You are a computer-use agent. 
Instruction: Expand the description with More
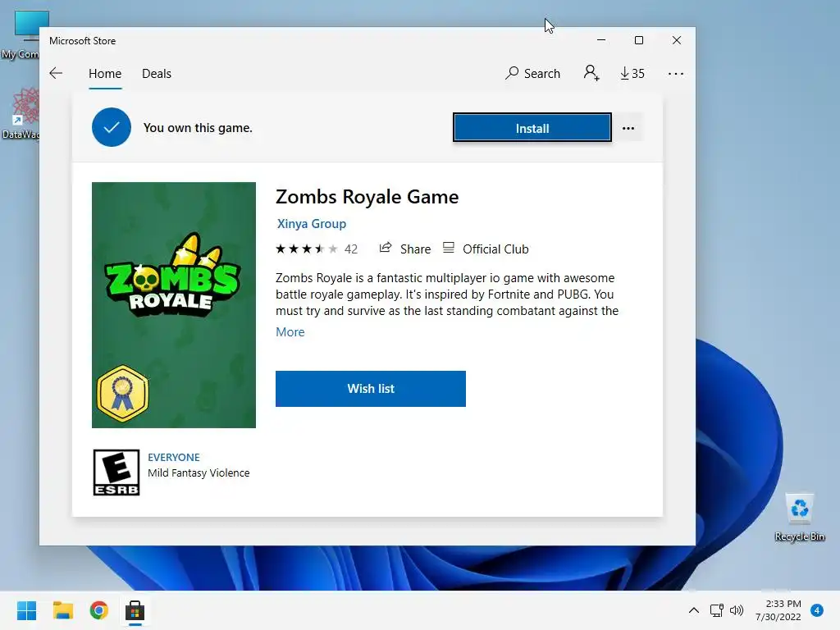click(290, 332)
